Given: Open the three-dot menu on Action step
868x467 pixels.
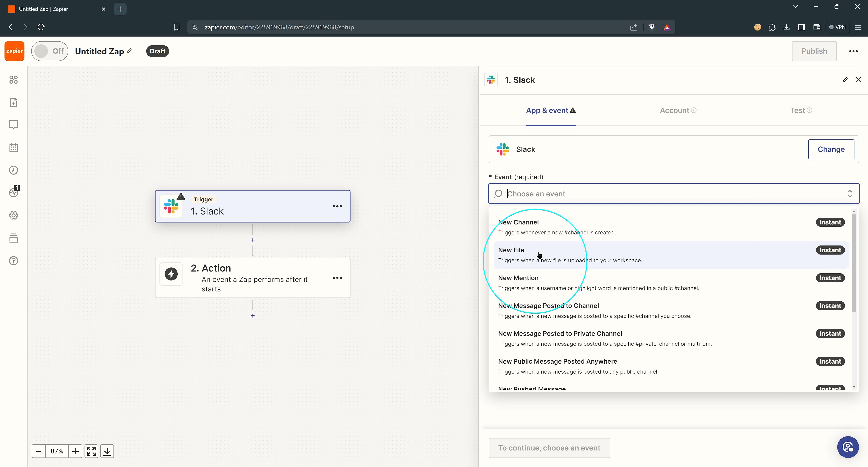Looking at the screenshot, I should 337,278.
